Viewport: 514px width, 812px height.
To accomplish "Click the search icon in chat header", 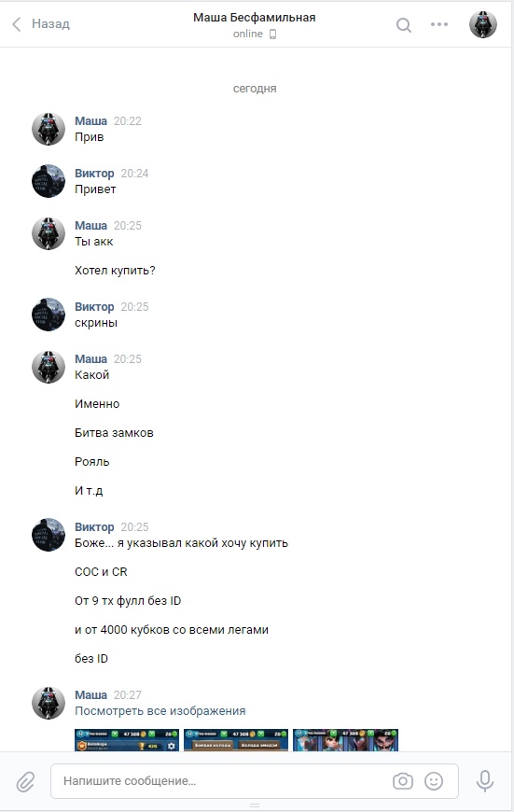I will pos(404,25).
